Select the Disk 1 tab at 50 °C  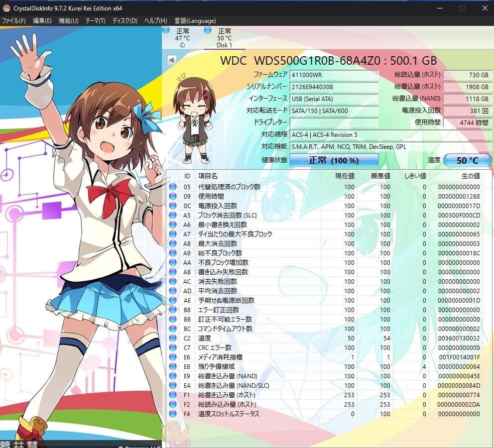(224, 38)
